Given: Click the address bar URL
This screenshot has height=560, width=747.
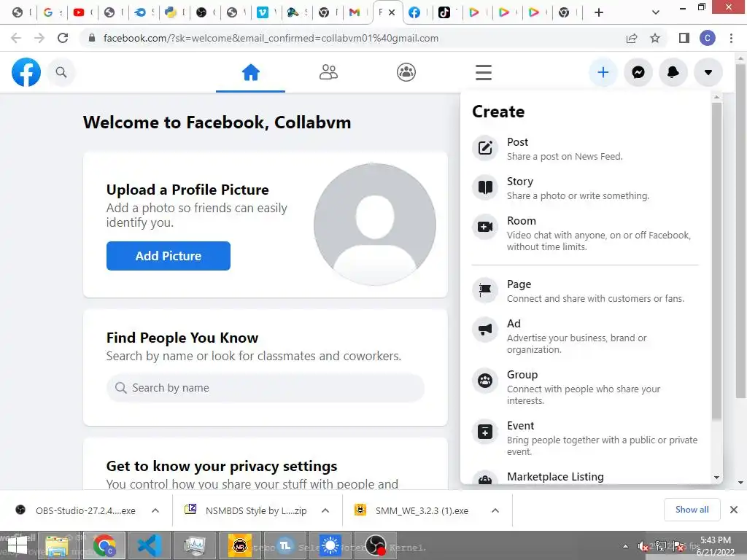Looking at the screenshot, I should point(271,38).
